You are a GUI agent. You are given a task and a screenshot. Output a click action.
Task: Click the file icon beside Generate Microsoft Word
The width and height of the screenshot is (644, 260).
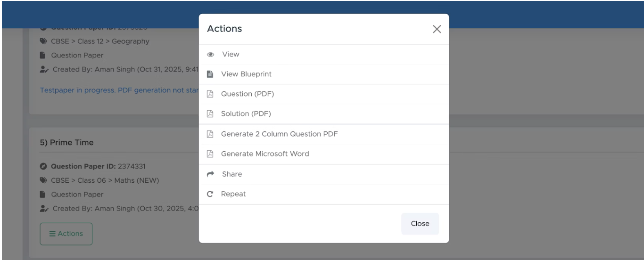click(x=210, y=154)
